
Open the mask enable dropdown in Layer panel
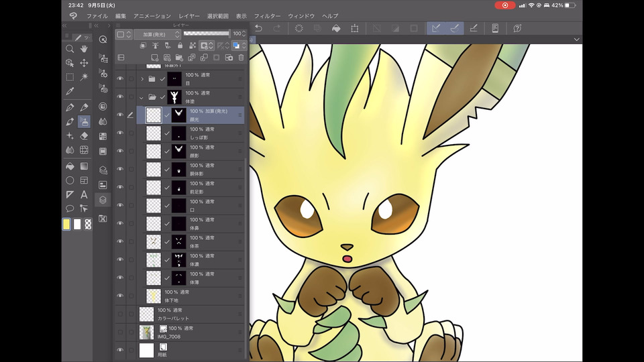207,46
